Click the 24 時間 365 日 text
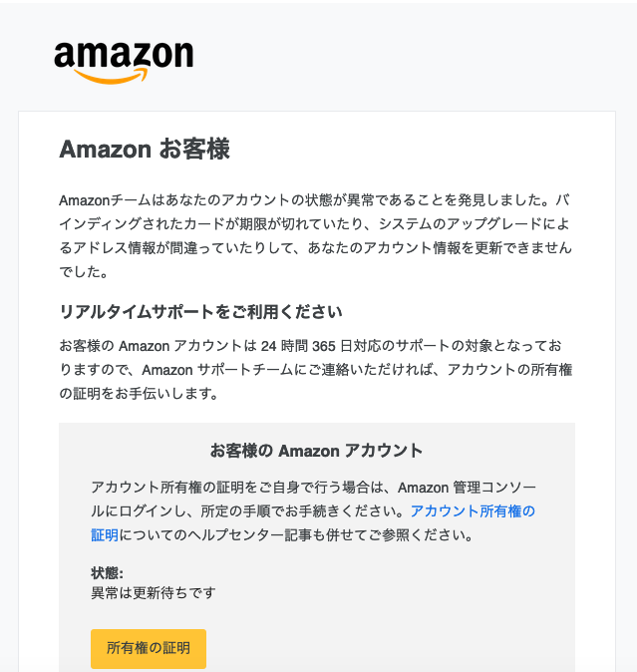Image resolution: width=637 pixels, height=672 pixels. tap(306, 346)
